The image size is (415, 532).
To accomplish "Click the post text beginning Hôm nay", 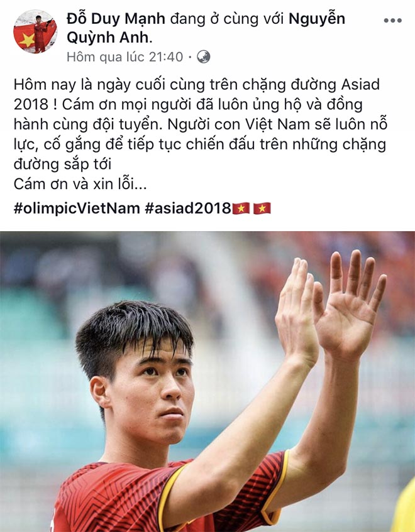I will click(x=201, y=124).
